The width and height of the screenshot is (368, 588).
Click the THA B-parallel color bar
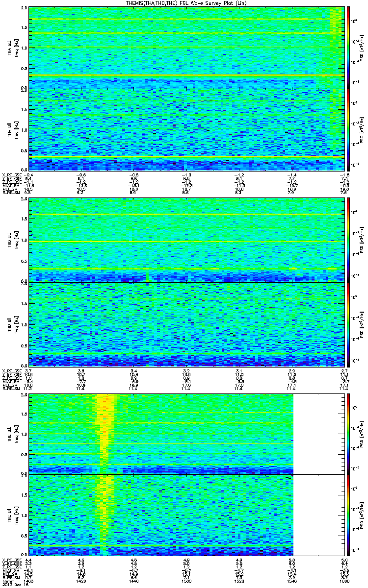click(348, 129)
